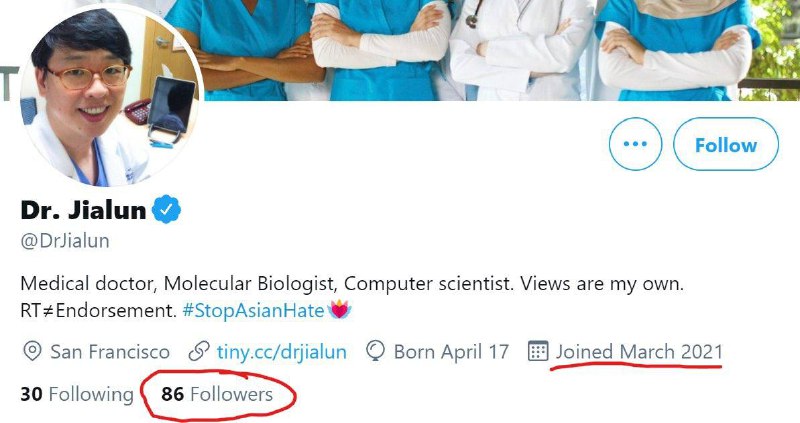Click the San Francisco location text

pos(111,352)
